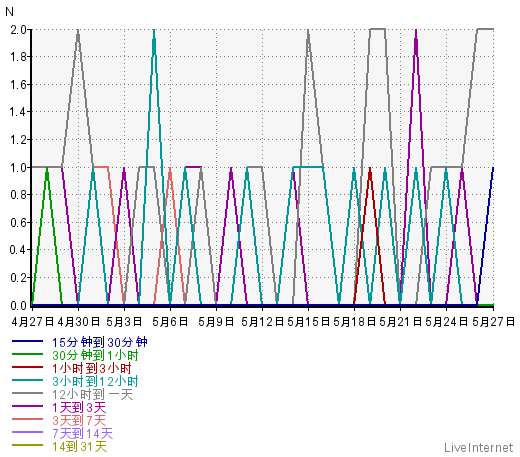
Task: Click the LiveInternet watermark text
Action: pyautogui.click(x=478, y=447)
